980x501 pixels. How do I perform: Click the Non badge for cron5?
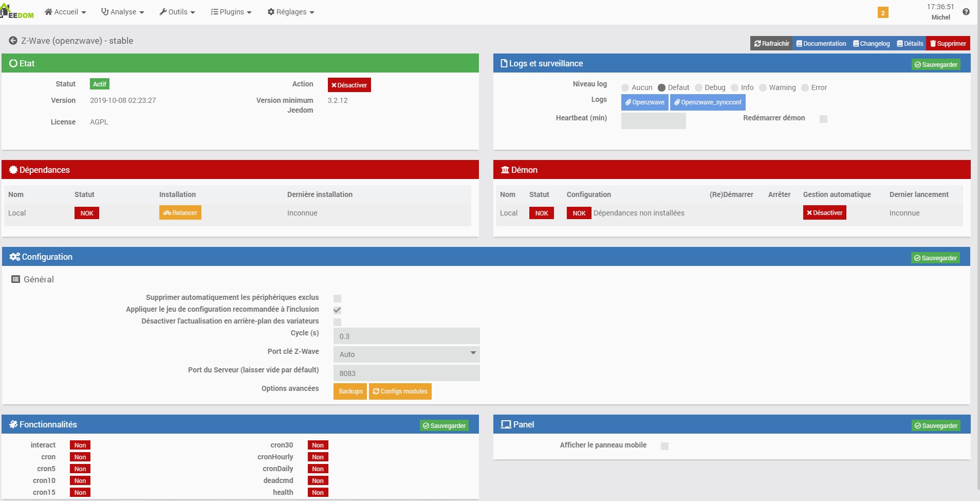80,469
